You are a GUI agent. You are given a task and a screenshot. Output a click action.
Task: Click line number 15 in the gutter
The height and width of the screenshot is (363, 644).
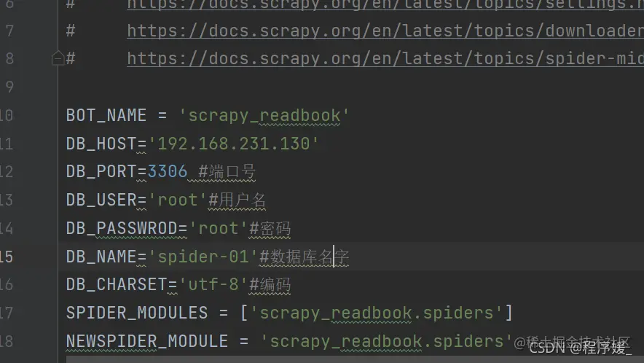(x=7, y=257)
